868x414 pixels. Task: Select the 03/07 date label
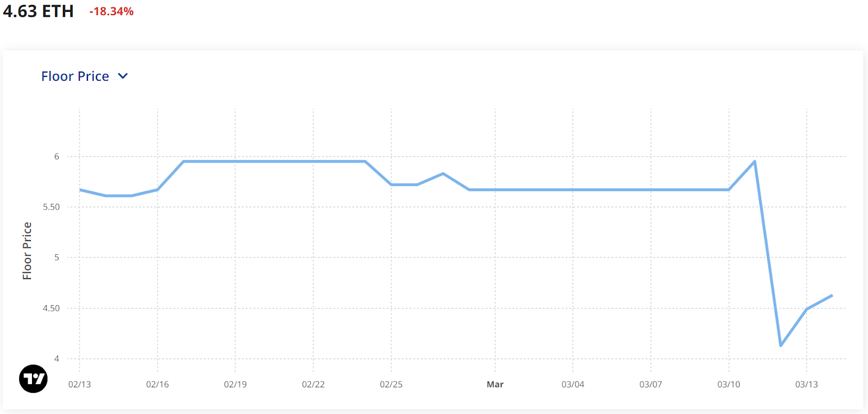(x=650, y=384)
